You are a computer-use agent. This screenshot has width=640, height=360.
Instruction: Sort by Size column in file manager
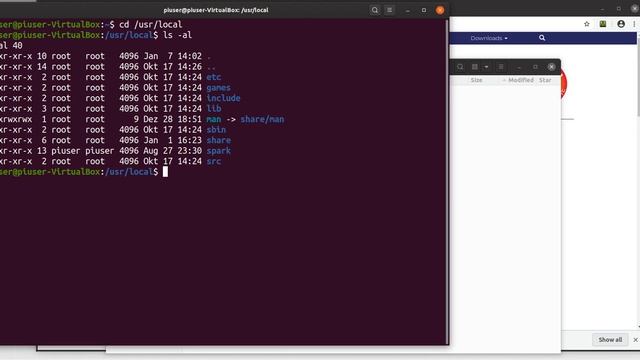click(x=476, y=80)
